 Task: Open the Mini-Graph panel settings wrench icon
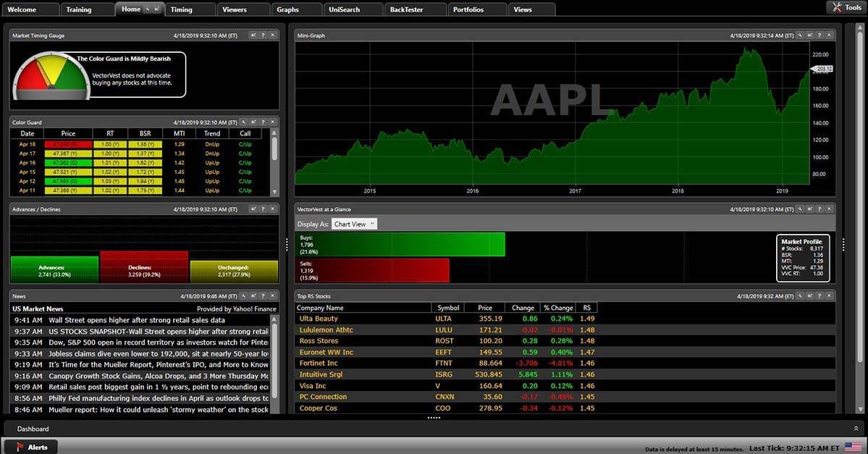800,35
